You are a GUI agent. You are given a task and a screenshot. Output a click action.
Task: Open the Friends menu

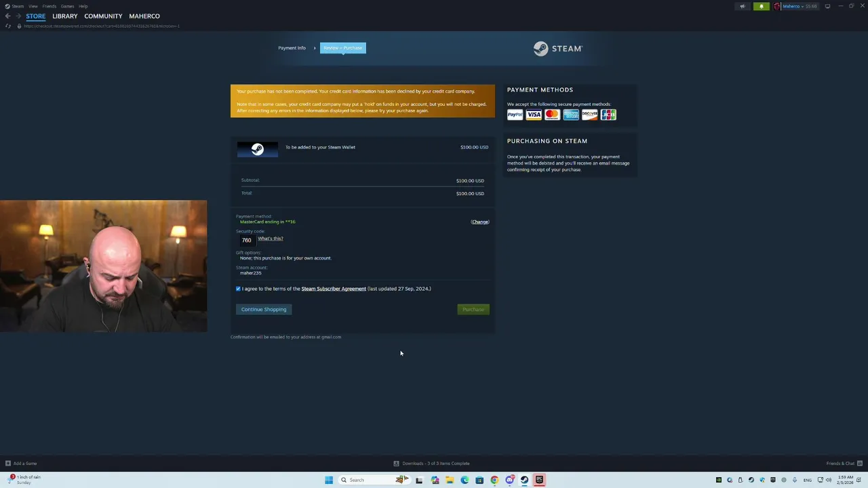click(x=50, y=6)
